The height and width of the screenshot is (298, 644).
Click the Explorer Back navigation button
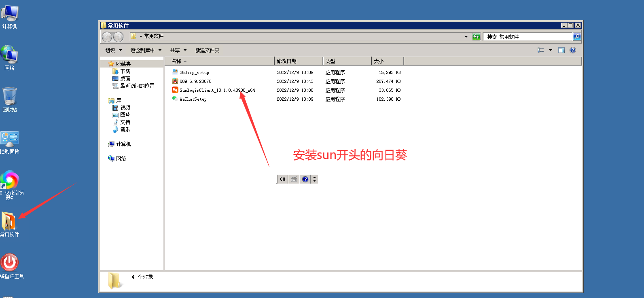pyautogui.click(x=107, y=37)
